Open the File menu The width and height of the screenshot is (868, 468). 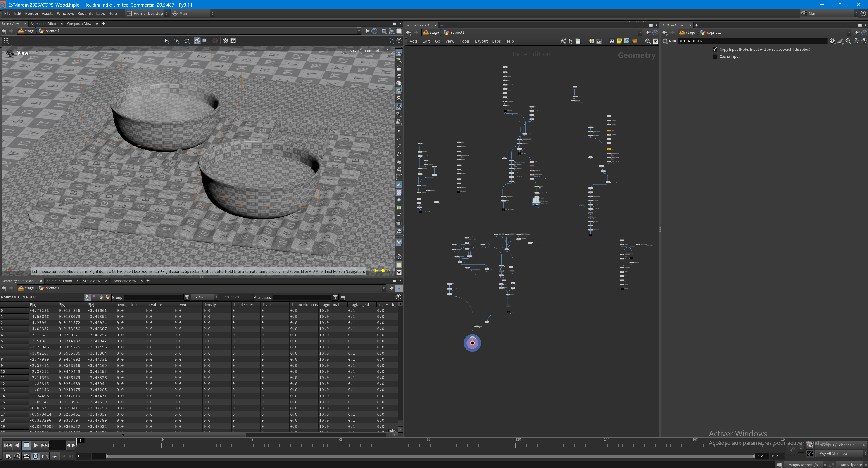(7, 14)
